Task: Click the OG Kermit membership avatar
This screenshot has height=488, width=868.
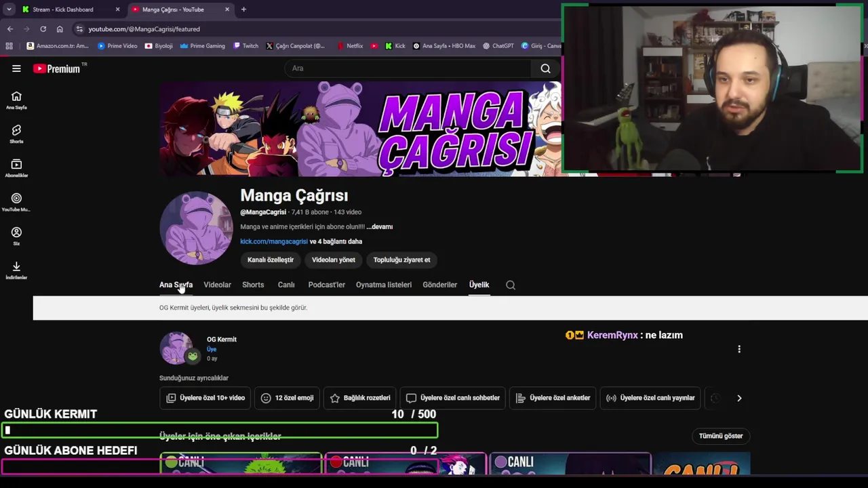Action: point(176,348)
